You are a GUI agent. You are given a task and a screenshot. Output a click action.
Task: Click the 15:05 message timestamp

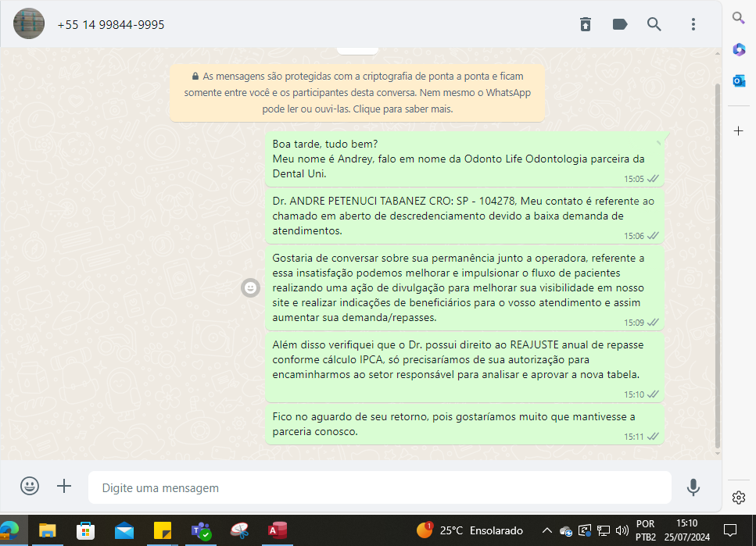click(633, 179)
